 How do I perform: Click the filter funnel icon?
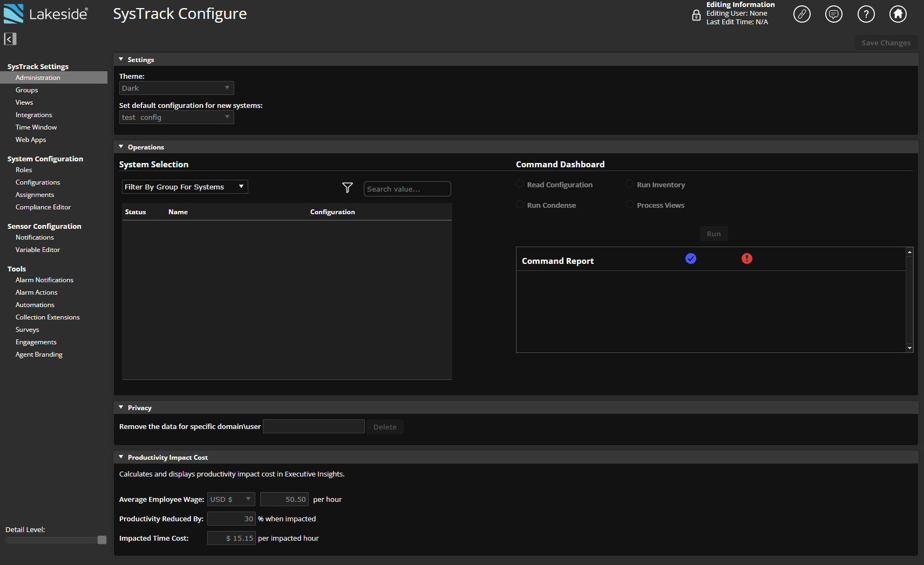348,188
